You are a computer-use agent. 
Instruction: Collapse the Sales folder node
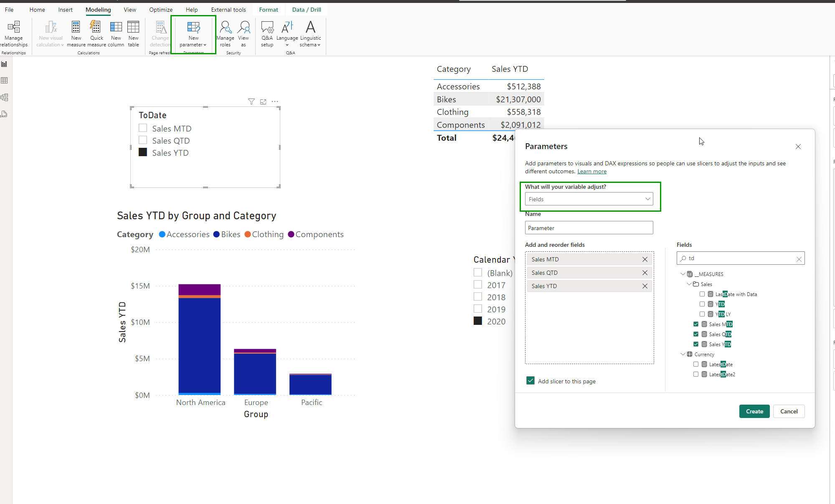click(689, 284)
